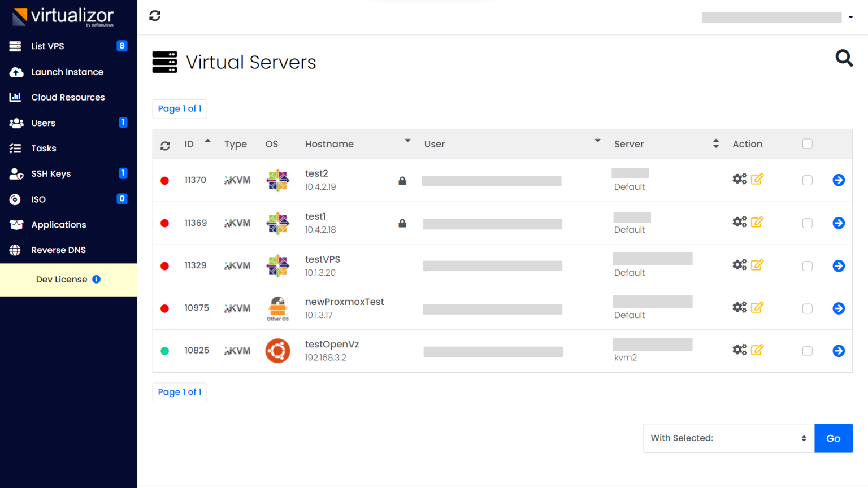Open search using the magnifier icon
This screenshot has width=868, height=488.
point(844,58)
